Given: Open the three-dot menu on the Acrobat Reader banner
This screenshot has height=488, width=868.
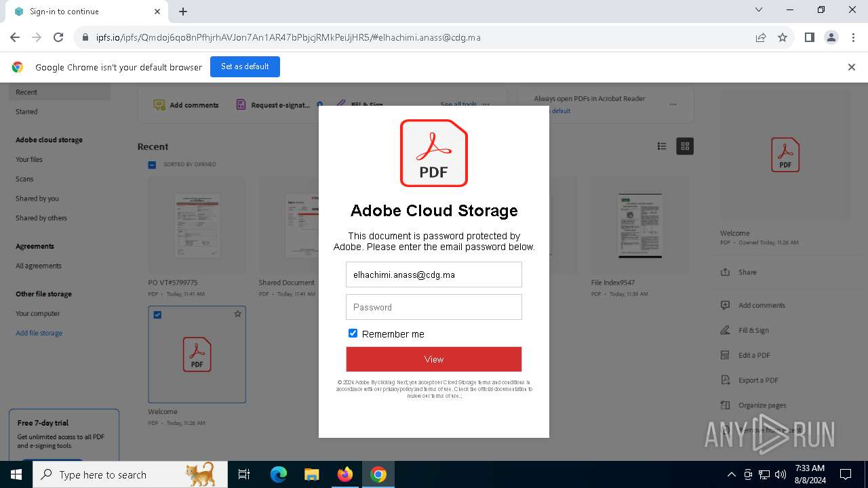Looking at the screenshot, I should [x=673, y=104].
